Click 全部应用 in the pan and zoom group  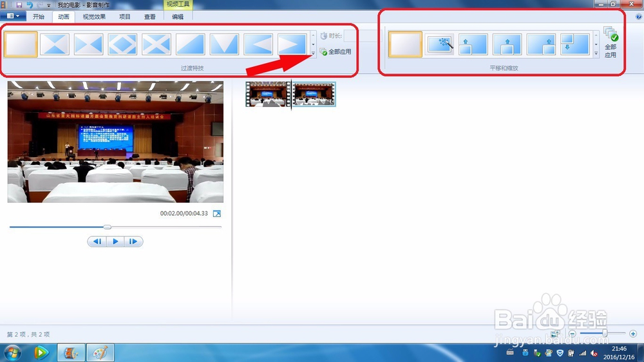click(x=611, y=43)
